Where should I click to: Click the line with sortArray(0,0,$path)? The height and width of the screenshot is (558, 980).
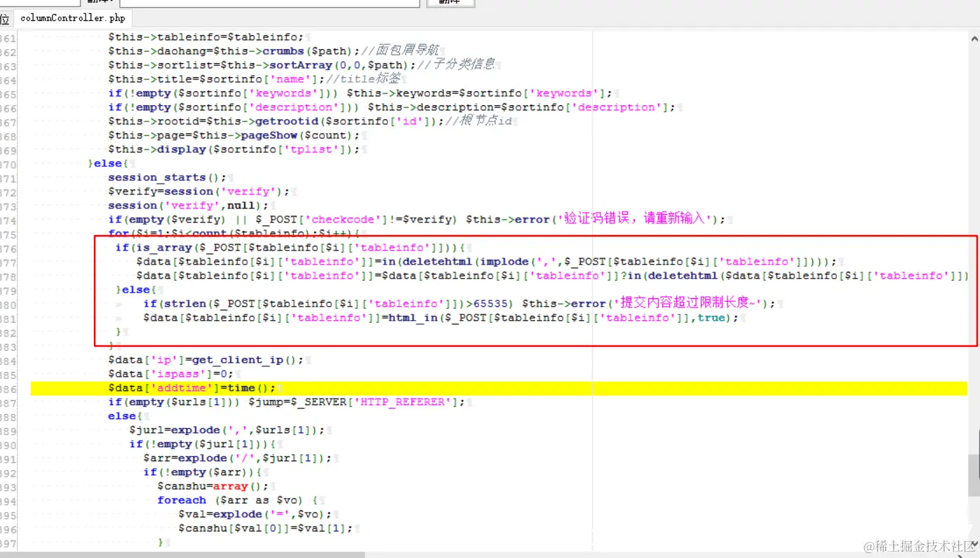pos(302,65)
